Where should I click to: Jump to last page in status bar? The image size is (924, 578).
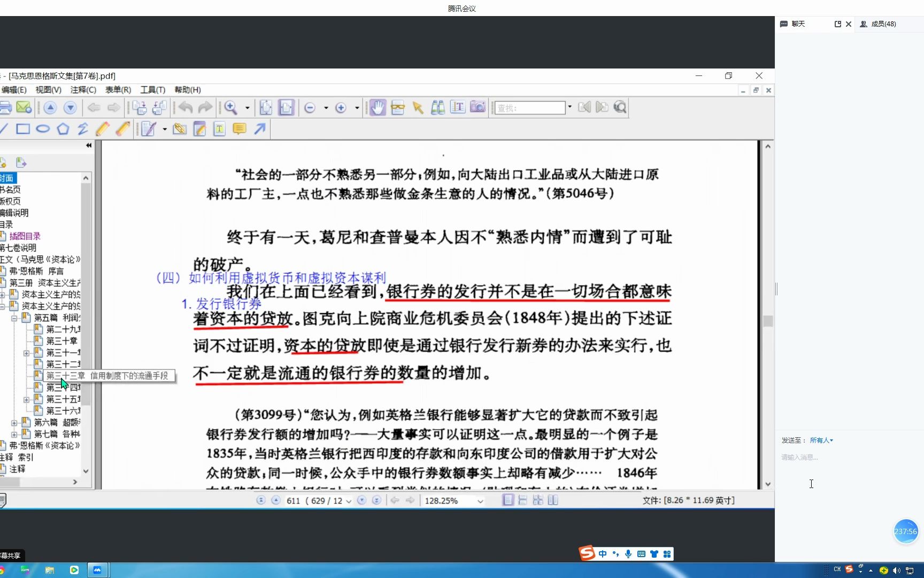tap(376, 500)
